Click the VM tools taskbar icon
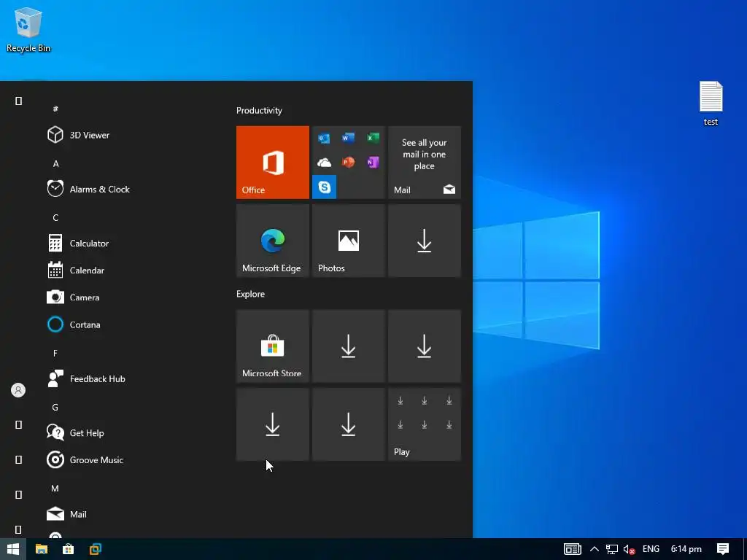Screen dimensions: 747x560 click(96, 549)
